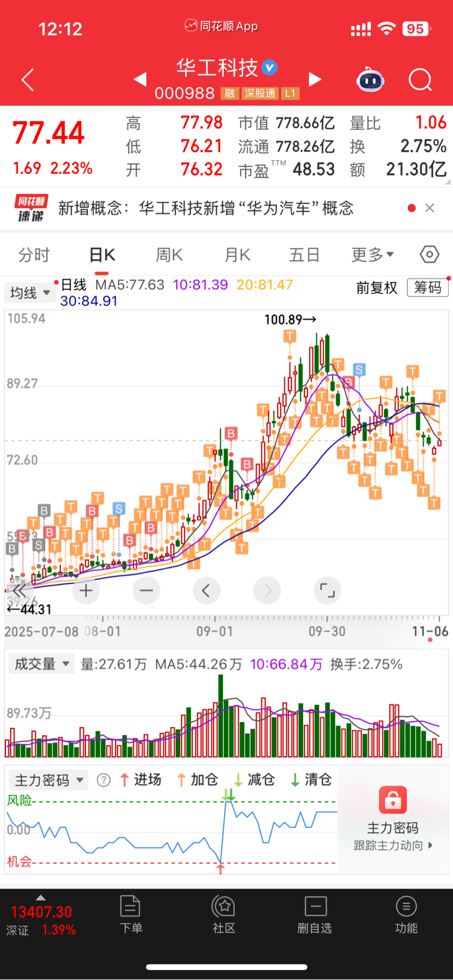Open the 主力密码 lock icon
The height and width of the screenshot is (980, 453).
pyautogui.click(x=393, y=800)
